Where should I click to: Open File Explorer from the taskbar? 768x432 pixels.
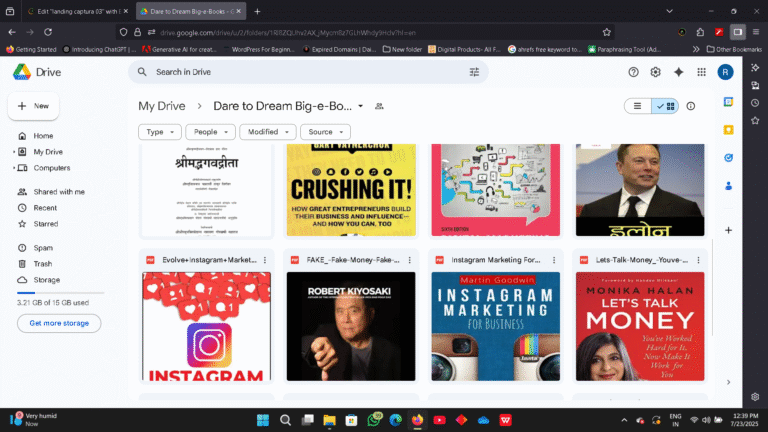[329, 420]
